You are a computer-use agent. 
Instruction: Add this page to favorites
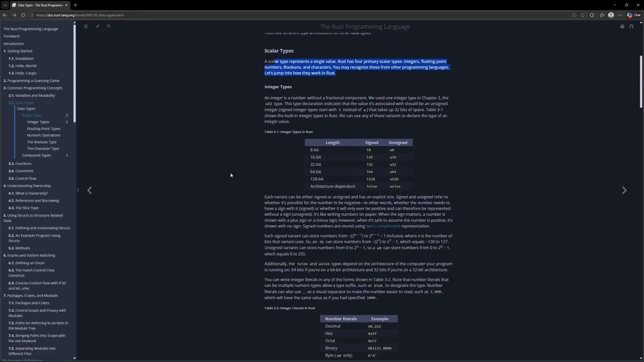(583, 15)
